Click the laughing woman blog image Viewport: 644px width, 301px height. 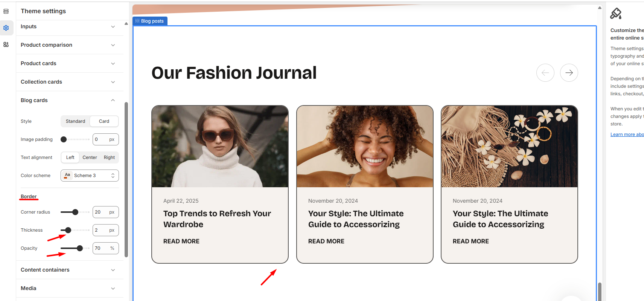[365, 147]
